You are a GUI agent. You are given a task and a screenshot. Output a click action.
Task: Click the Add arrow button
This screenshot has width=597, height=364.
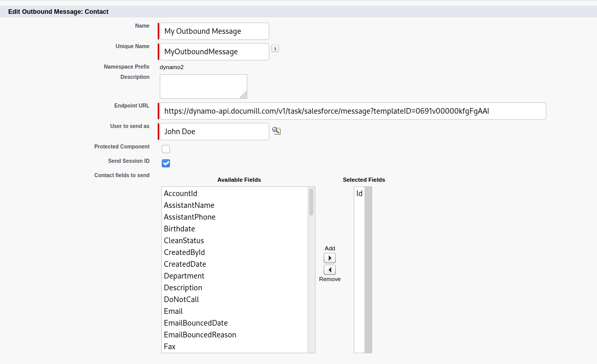[x=330, y=258]
